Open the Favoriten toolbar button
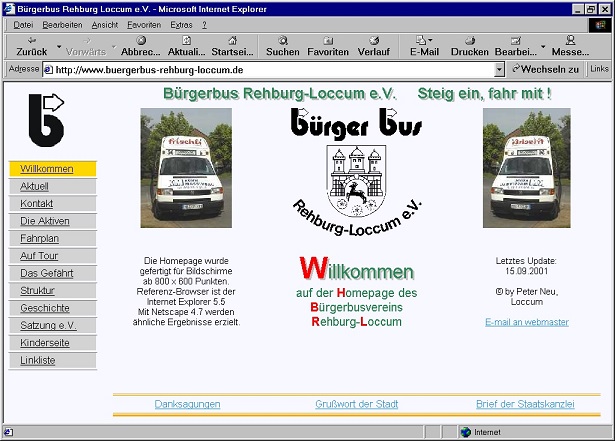The height and width of the screenshot is (441, 615). coord(328,46)
